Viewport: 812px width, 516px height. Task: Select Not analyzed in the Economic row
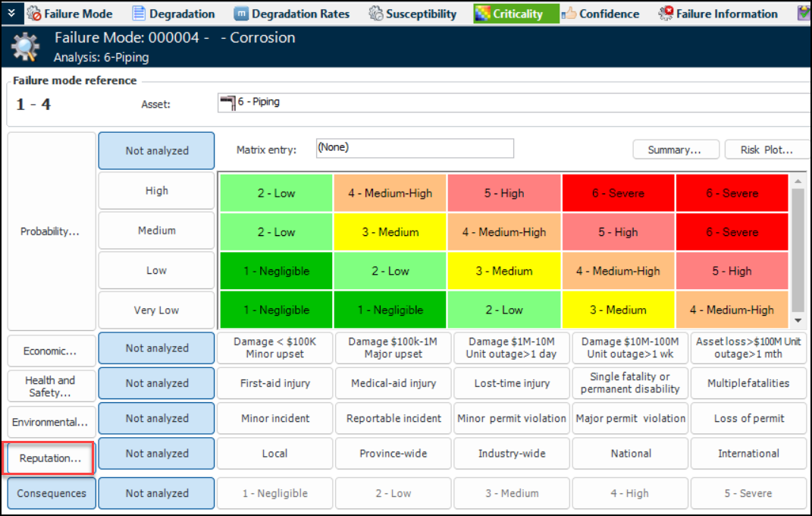[156, 348]
